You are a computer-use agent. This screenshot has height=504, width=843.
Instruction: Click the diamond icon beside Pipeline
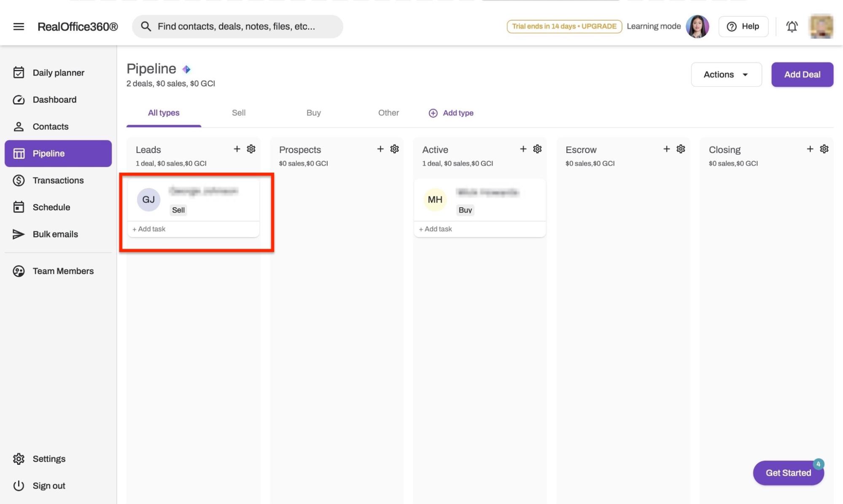point(186,69)
